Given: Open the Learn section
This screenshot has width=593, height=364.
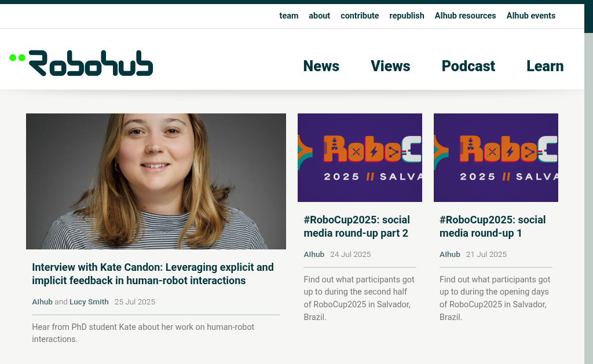Looking at the screenshot, I should (545, 66).
